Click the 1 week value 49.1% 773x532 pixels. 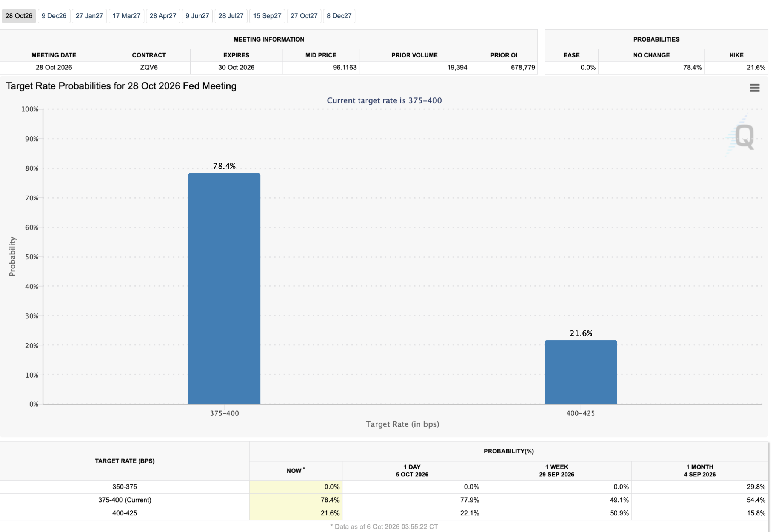pyautogui.click(x=619, y=500)
